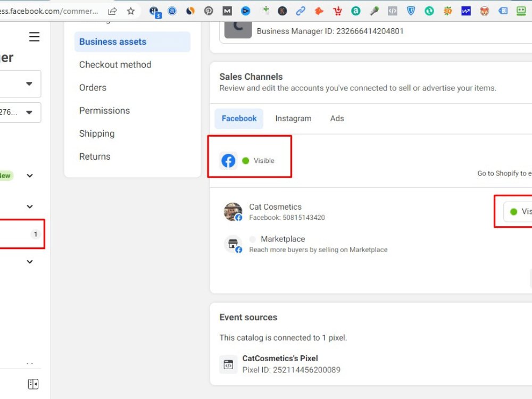The width and height of the screenshot is (532, 399).
Task: Go to Shipping settings
Action: 97,134
